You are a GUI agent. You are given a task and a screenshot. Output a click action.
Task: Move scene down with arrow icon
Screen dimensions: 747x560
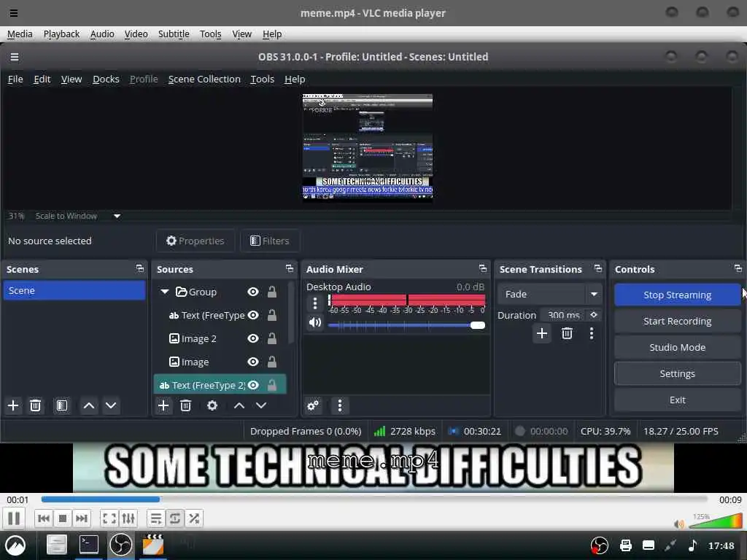click(111, 405)
